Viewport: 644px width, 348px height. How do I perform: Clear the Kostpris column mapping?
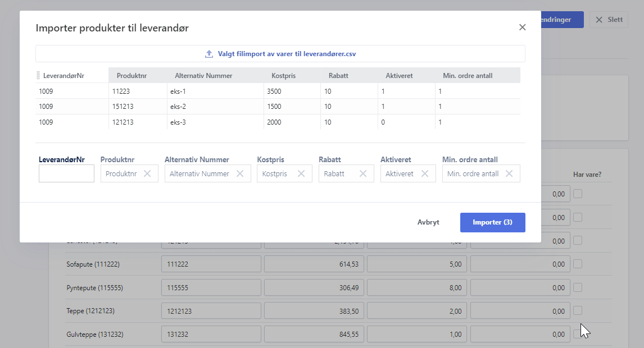click(301, 174)
